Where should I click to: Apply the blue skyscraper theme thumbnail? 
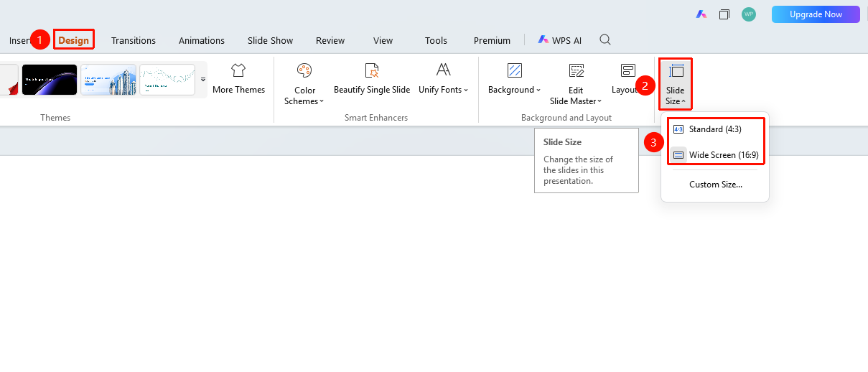coord(108,79)
